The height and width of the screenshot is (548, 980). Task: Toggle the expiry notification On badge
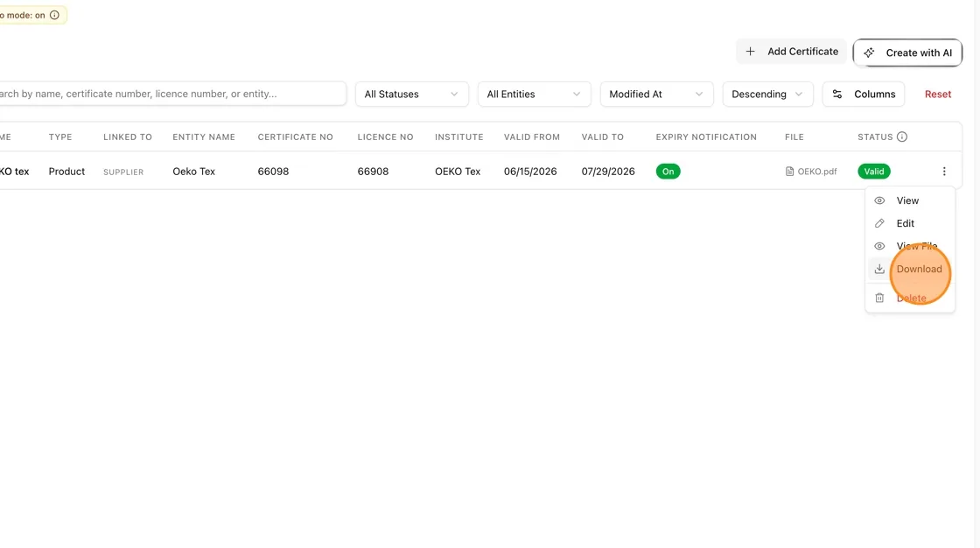pos(668,172)
